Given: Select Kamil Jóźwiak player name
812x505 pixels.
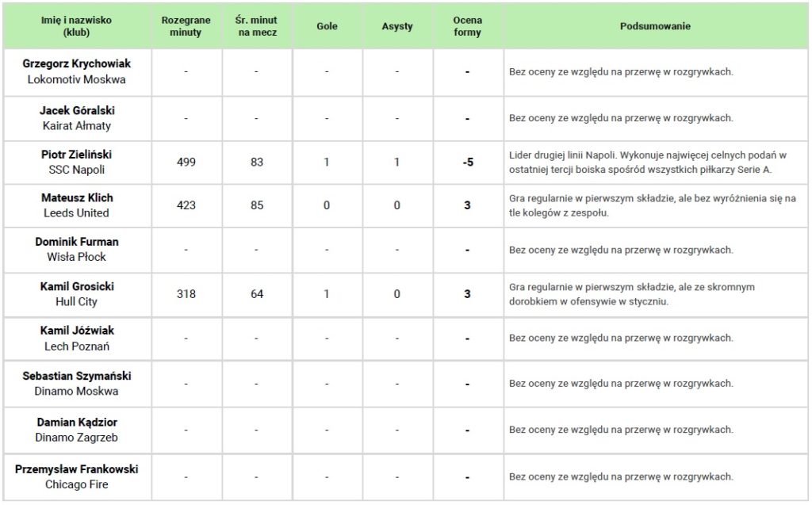Looking at the screenshot, I should click(77, 330).
